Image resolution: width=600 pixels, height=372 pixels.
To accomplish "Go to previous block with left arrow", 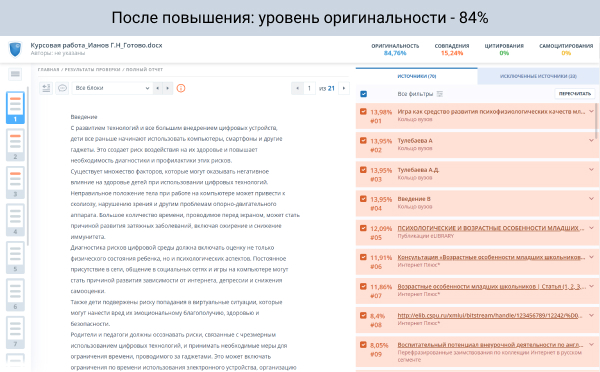I will pyautogui.click(x=157, y=88).
